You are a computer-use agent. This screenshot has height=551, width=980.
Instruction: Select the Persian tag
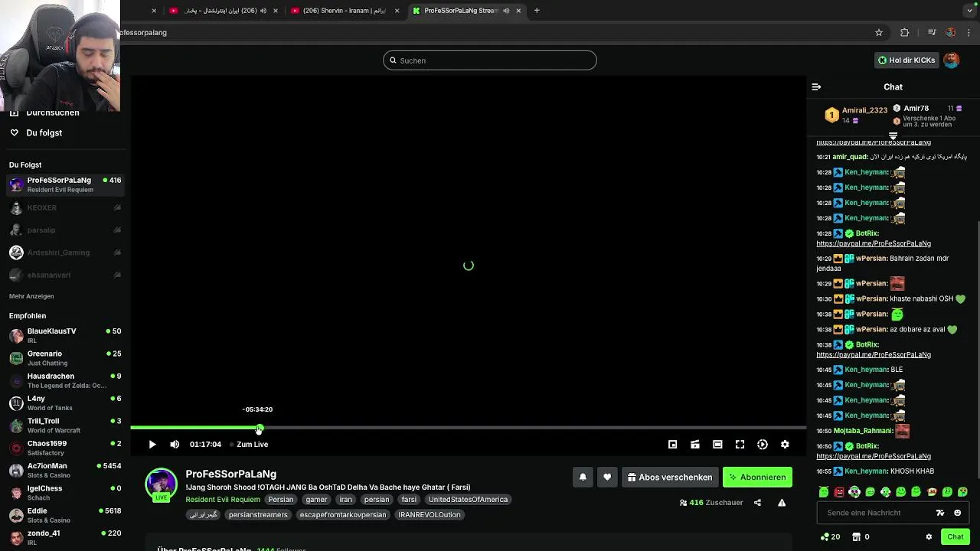pos(280,500)
